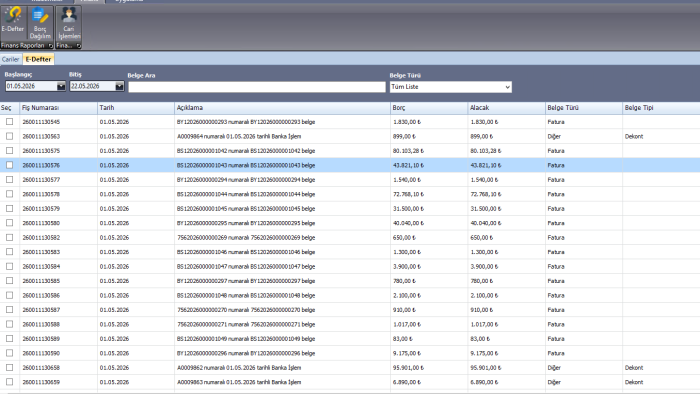Check the box for row 260011130588
This screenshot has height=394, width=700.
9,324
